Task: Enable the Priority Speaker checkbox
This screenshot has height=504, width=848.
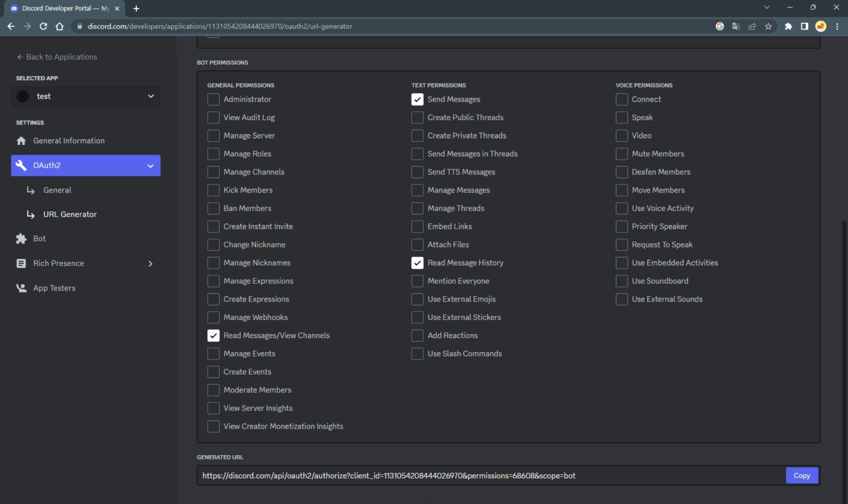Action: (622, 226)
